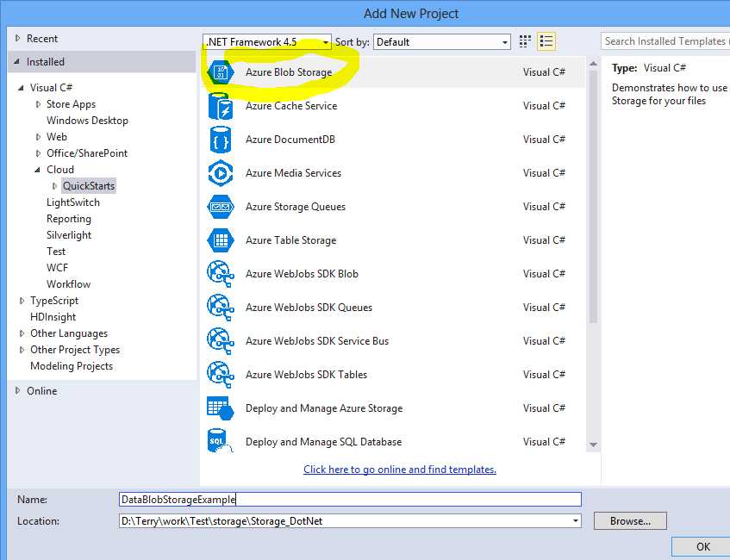Select Azure WebJobs SDK Blob icon
730x560 pixels.
(x=221, y=274)
